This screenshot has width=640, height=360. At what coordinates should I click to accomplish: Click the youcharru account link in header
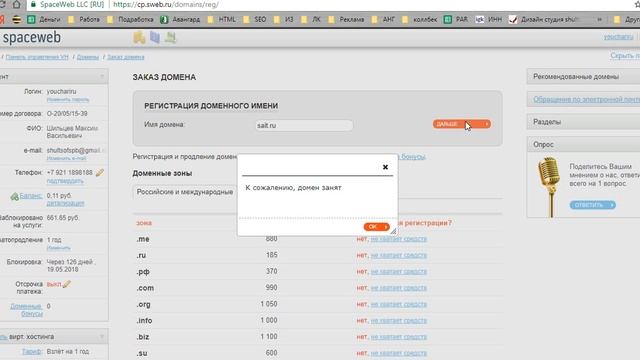pos(618,37)
